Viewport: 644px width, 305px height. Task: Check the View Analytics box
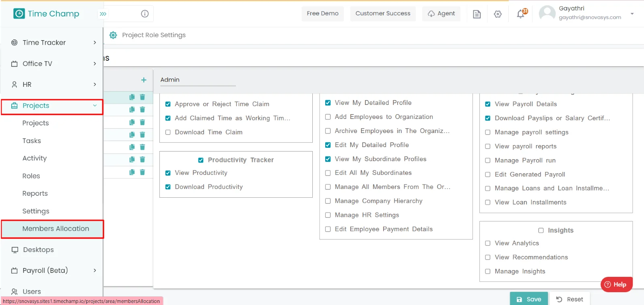point(488,243)
